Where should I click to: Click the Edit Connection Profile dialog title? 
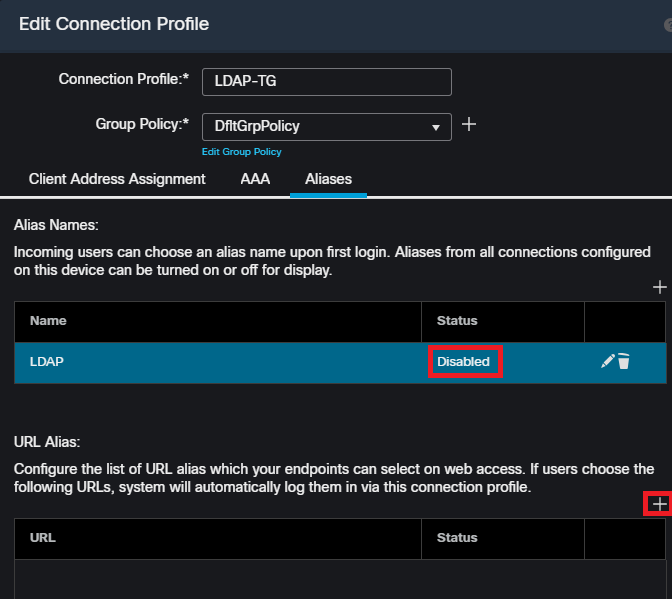(x=114, y=24)
